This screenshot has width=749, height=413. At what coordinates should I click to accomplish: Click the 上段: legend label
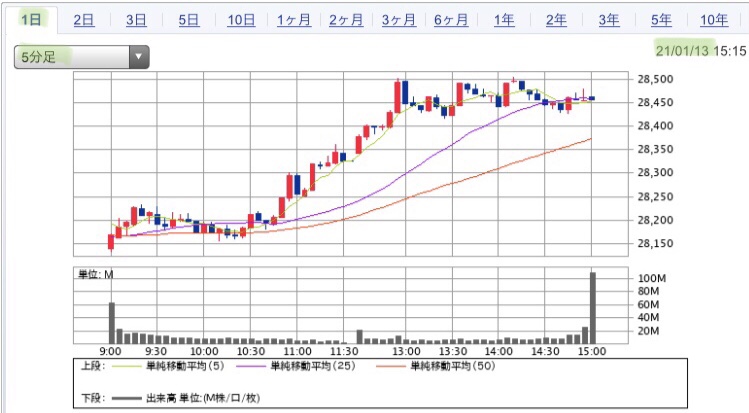pos(92,366)
